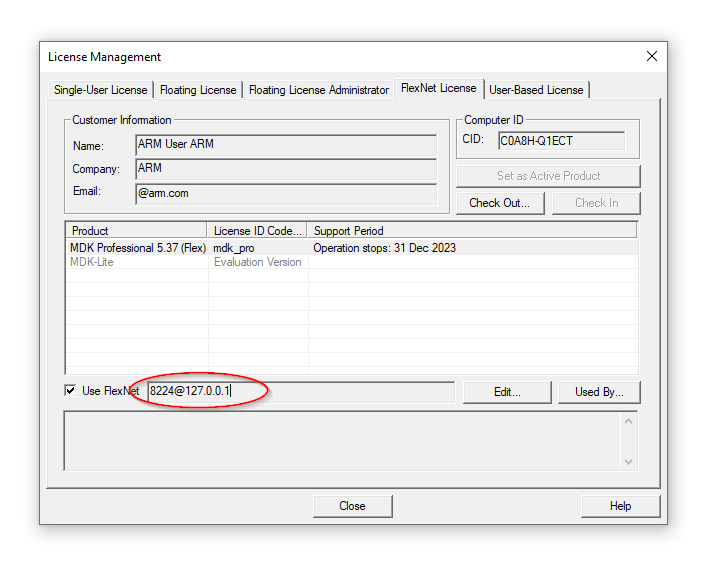Click the License ID Code column header

257,231
